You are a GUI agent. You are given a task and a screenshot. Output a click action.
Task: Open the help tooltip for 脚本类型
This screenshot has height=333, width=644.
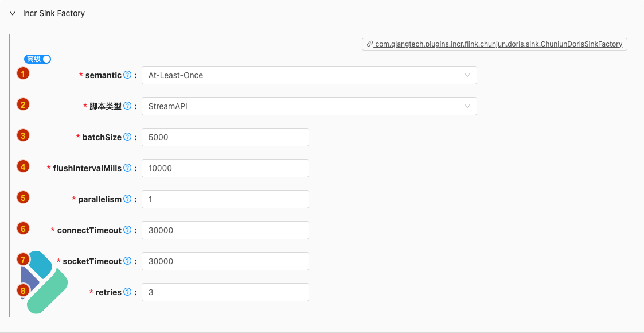pos(127,106)
